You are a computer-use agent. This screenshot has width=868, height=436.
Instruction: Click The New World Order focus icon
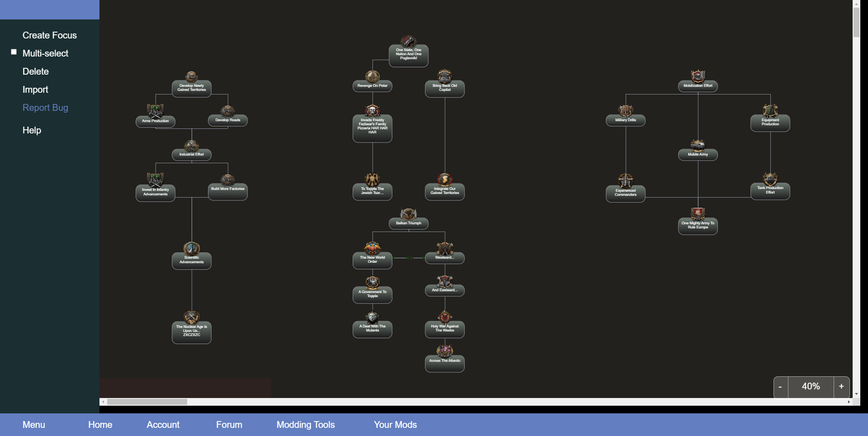pos(372,248)
